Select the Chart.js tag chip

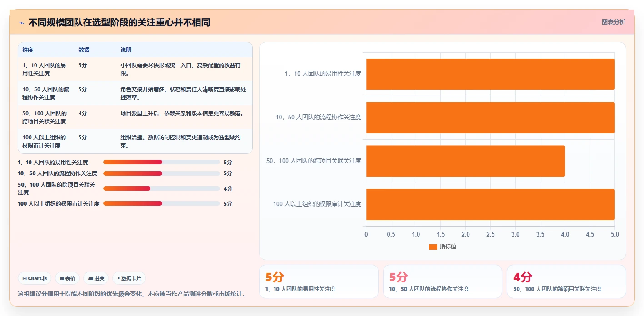pyautogui.click(x=35, y=278)
